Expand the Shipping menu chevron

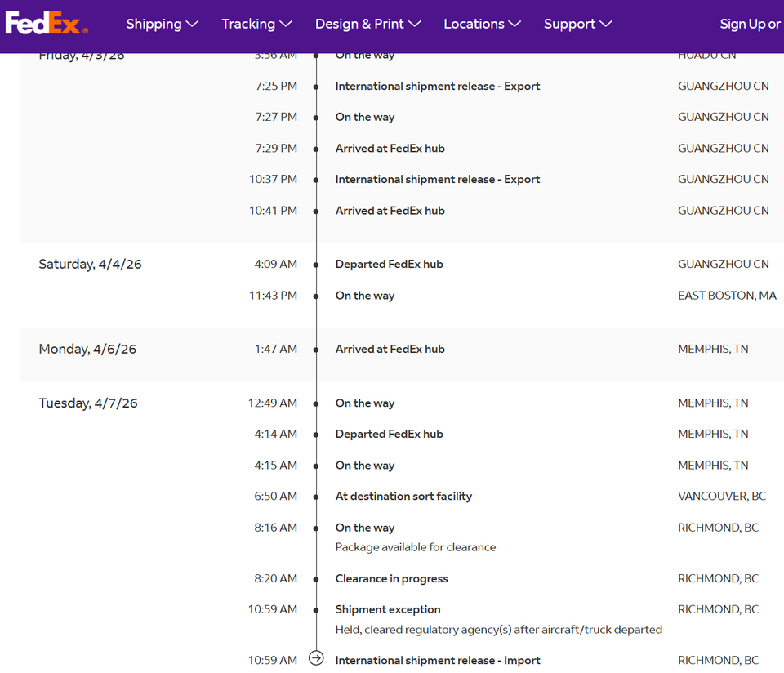(x=192, y=24)
